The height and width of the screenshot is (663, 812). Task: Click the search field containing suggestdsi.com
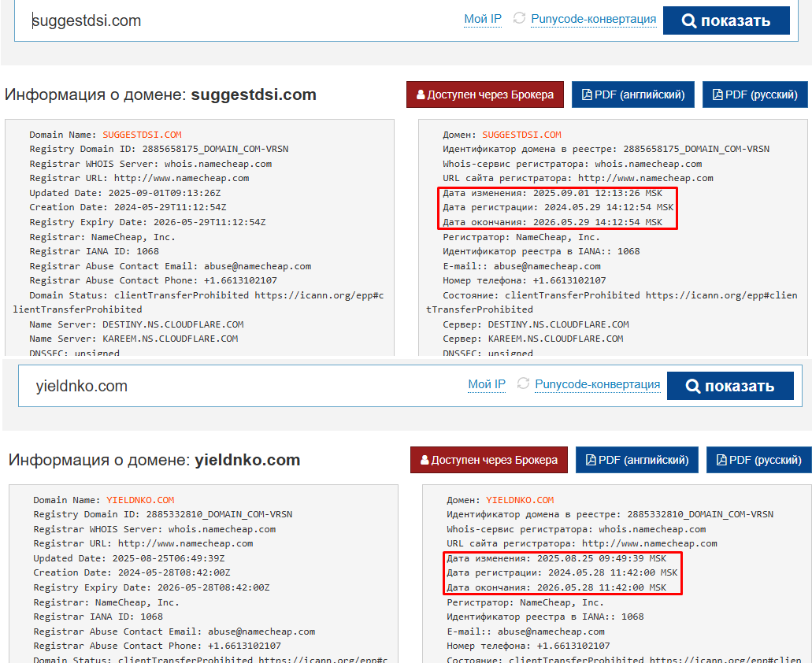click(x=236, y=21)
